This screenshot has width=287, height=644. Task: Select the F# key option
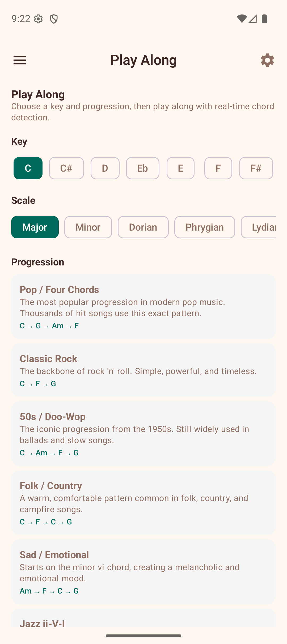tap(256, 168)
